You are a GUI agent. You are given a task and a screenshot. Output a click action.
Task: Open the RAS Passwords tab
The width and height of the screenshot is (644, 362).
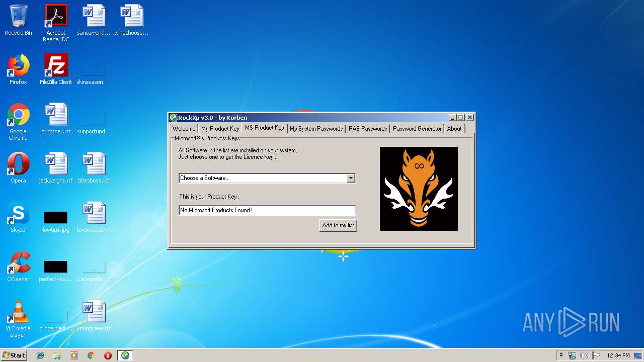click(x=368, y=129)
